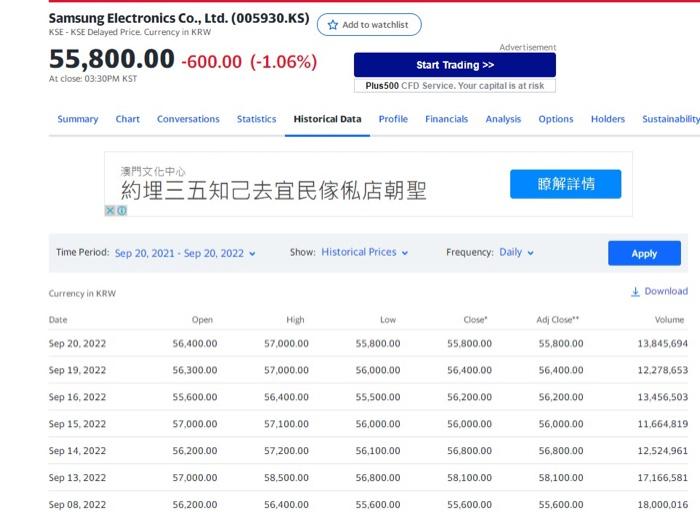Switch to the Summary tab
700x514 pixels.
coord(78,119)
